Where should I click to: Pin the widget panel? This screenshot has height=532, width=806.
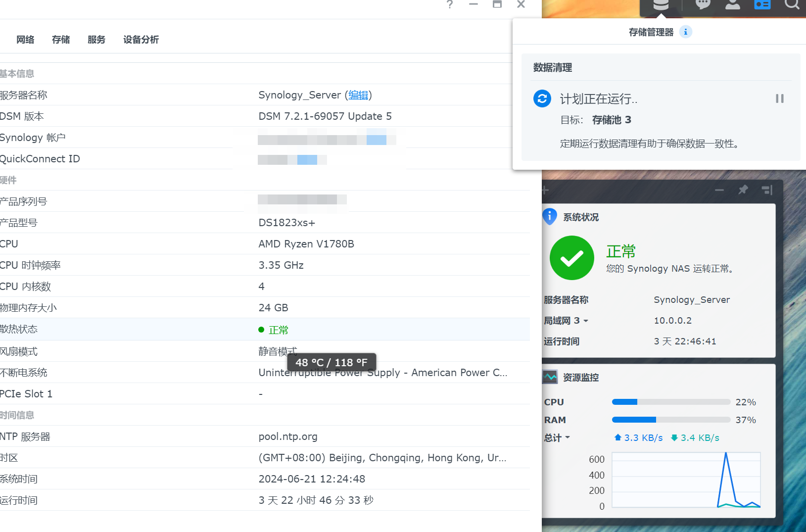[743, 190]
